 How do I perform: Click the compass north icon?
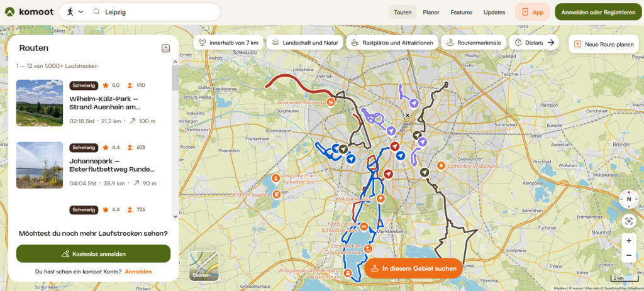(628, 199)
